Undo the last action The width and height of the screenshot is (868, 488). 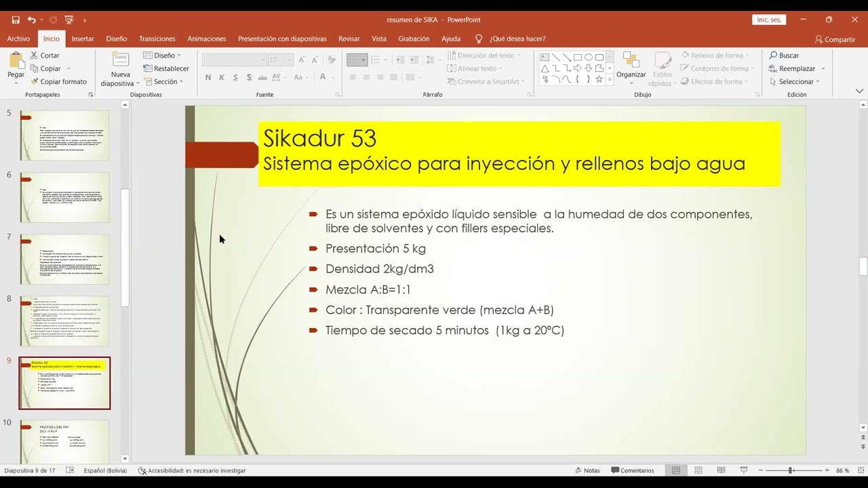[x=32, y=20]
